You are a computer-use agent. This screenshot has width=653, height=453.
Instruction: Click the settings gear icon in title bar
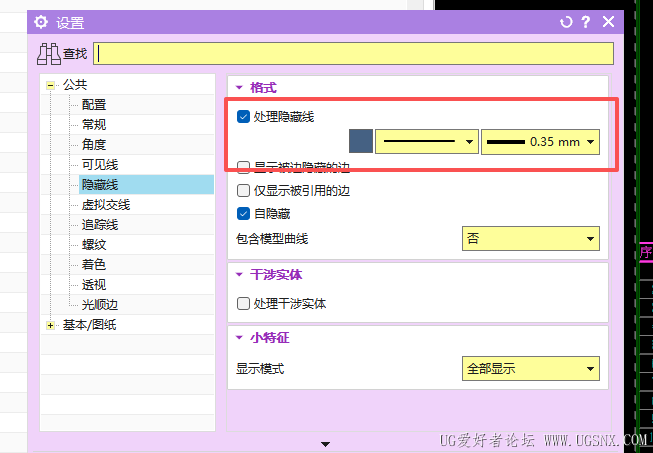coord(41,22)
